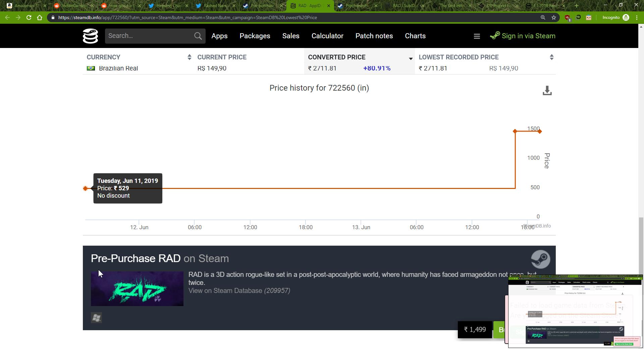Click the search magnifier icon
The height and width of the screenshot is (349, 644).
(198, 36)
